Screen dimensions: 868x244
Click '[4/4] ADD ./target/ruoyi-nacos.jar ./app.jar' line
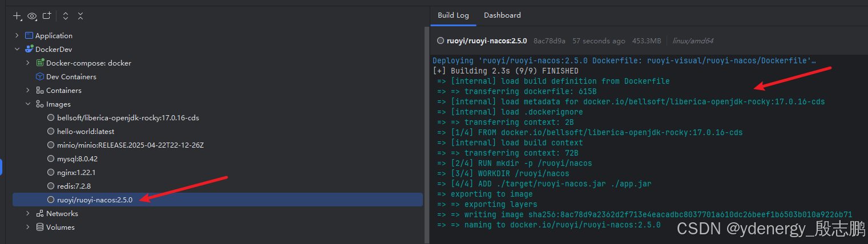click(544, 184)
